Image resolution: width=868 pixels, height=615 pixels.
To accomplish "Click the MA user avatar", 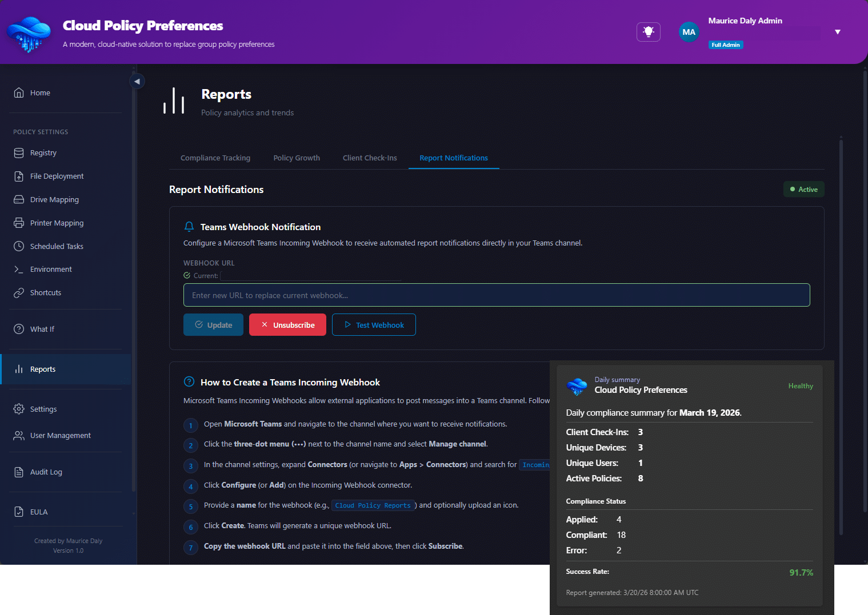I will coord(689,32).
